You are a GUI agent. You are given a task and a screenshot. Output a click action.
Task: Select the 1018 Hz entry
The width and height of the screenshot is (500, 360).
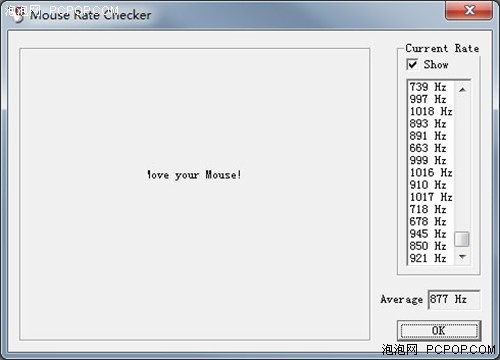[430, 111]
